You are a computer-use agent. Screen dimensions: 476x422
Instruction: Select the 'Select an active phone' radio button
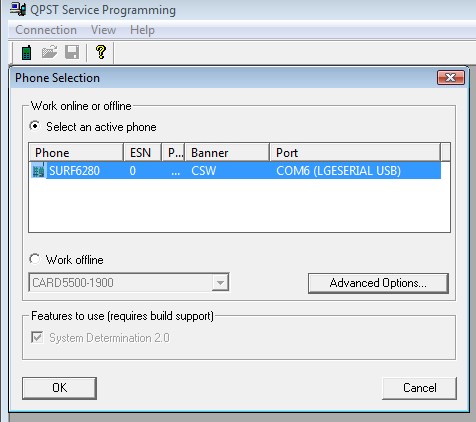click(34, 126)
